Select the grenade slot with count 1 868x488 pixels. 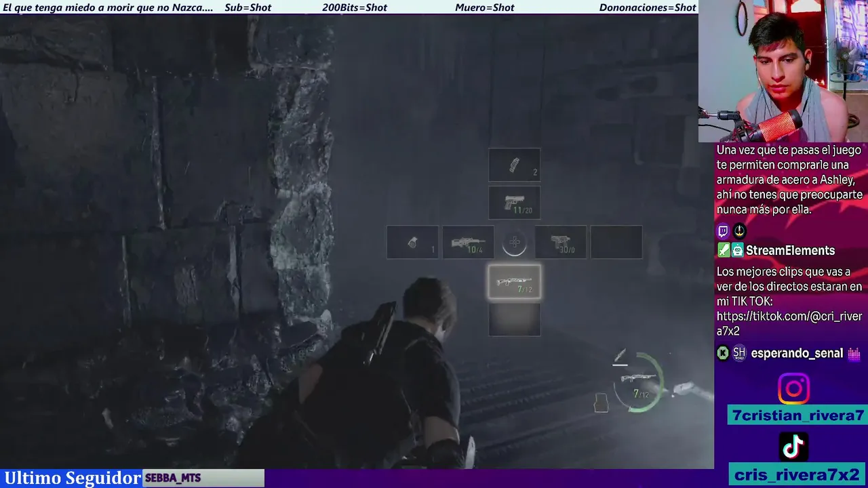tap(412, 243)
